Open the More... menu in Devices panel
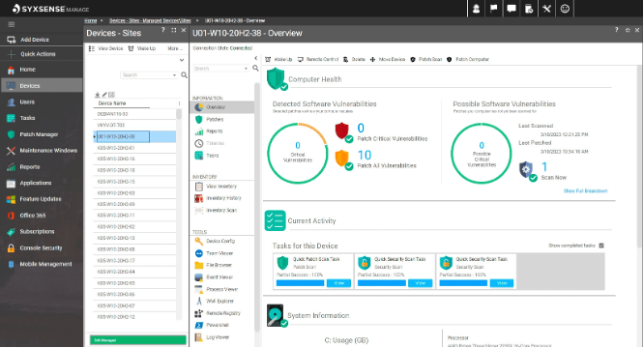This screenshot has width=644, height=348. point(175,48)
